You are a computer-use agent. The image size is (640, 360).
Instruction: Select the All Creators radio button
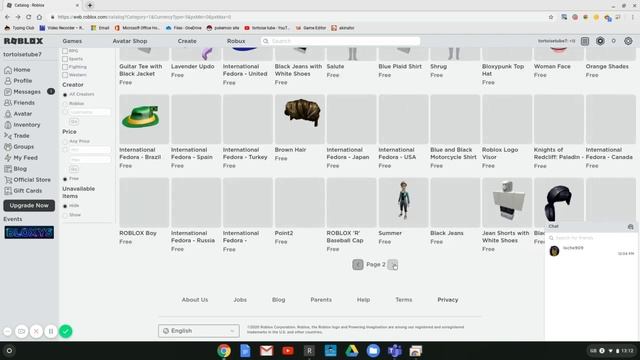(x=65, y=95)
